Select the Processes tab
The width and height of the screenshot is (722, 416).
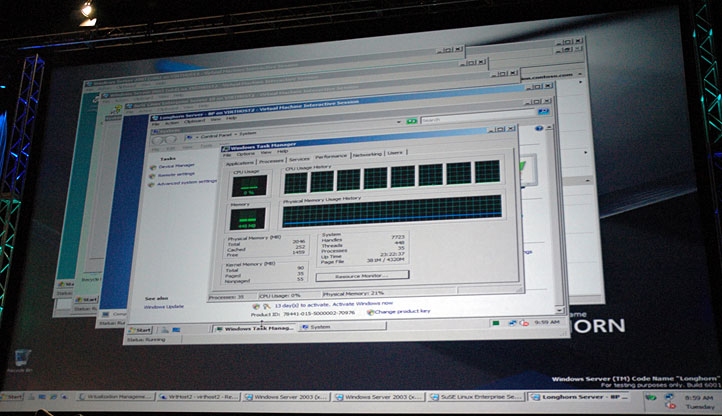tap(271, 159)
